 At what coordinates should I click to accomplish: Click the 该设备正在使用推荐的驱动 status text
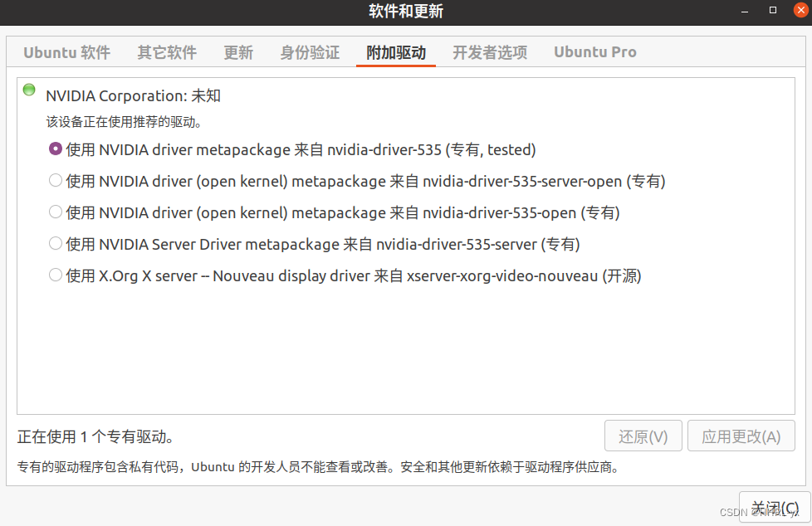pyautogui.click(x=124, y=122)
